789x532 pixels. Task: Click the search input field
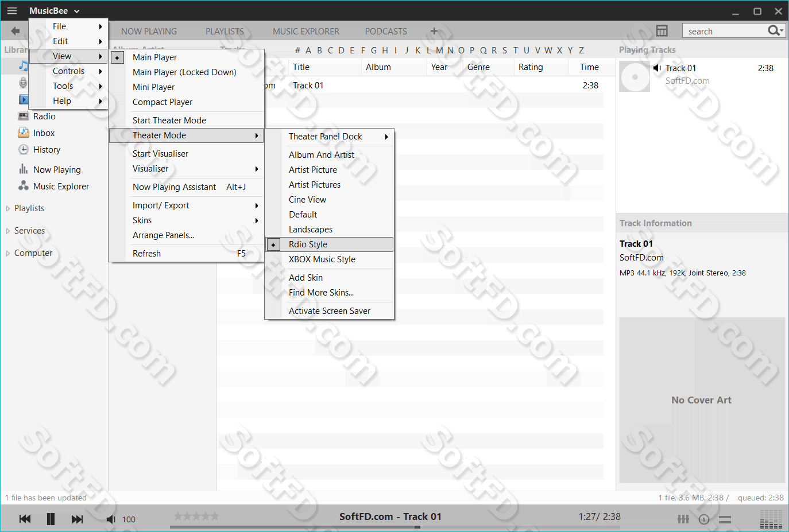click(726, 31)
